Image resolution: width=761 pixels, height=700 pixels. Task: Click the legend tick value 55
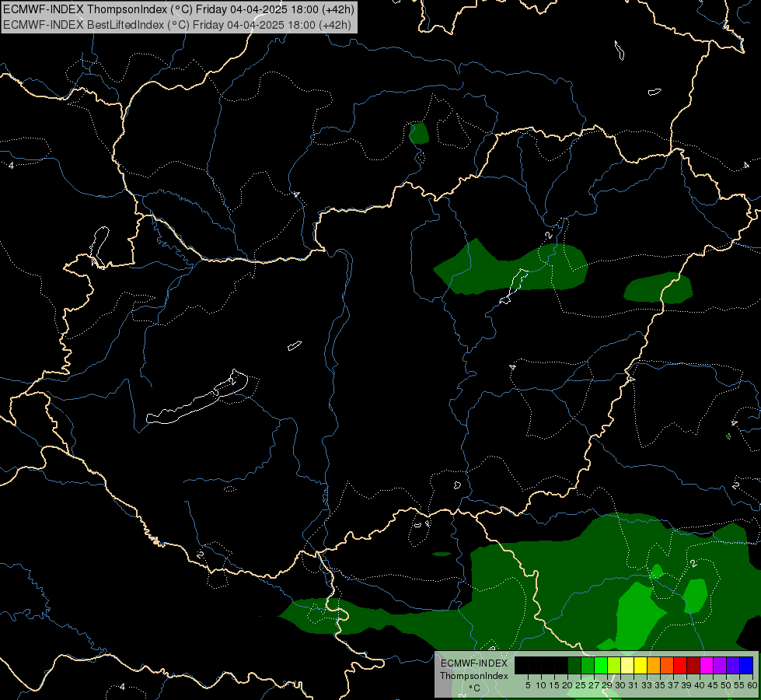click(739, 685)
